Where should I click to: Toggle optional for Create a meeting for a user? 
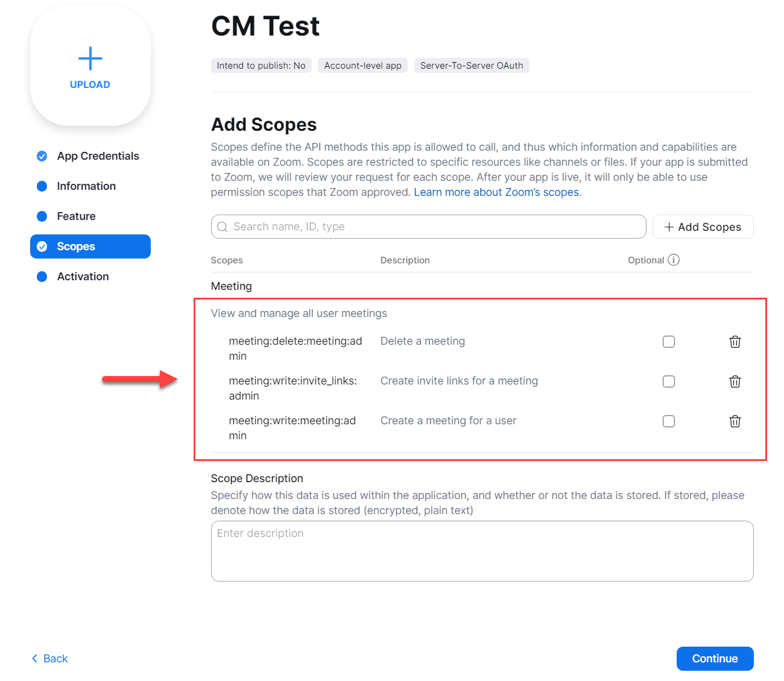point(669,421)
